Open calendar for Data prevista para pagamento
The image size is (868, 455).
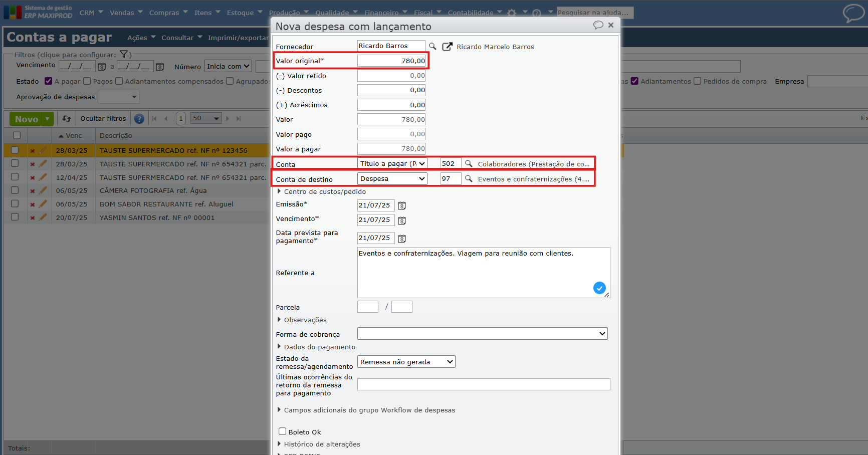pos(402,239)
